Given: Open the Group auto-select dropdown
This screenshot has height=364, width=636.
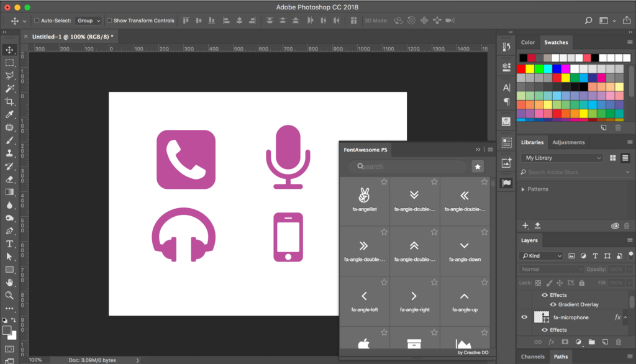Looking at the screenshot, I should 89,20.
